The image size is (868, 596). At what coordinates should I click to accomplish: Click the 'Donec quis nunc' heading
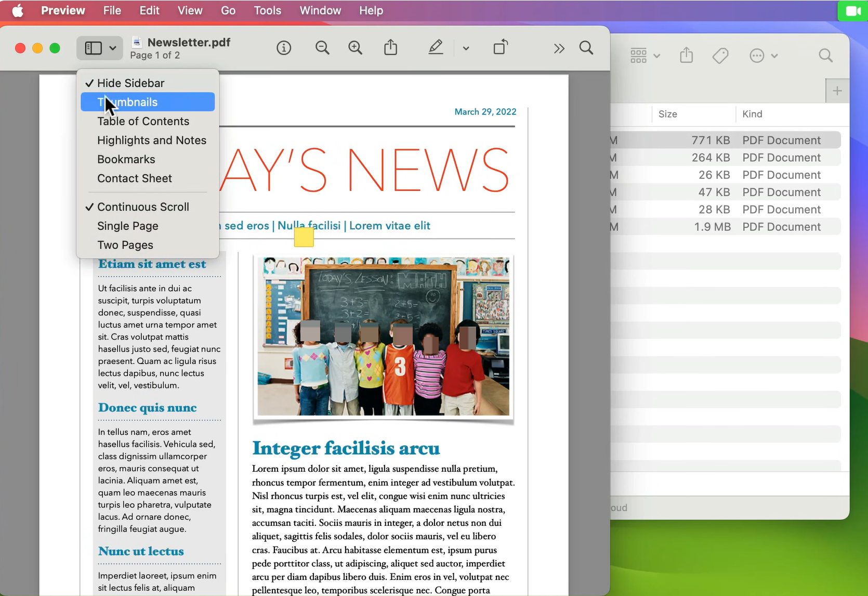[x=148, y=408]
